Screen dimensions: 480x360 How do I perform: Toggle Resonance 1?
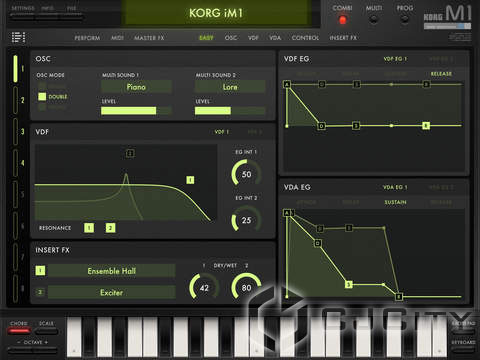(x=89, y=228)
